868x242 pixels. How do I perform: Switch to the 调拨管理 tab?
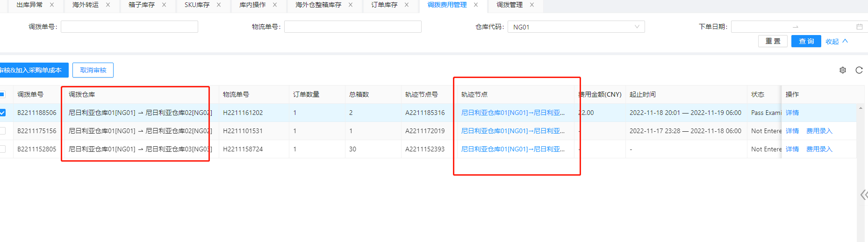click(509, 5)
